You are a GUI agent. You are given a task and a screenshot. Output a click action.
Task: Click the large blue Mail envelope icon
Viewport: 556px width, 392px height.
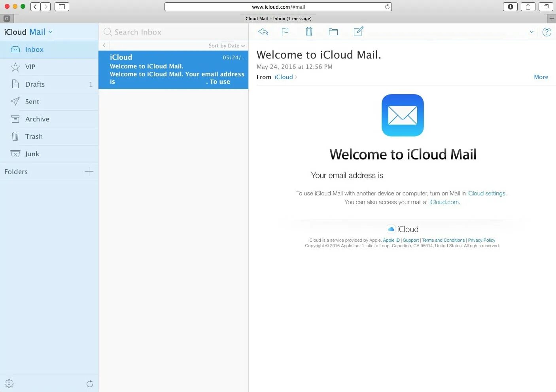pyautogui.click(x=403, y=115)
